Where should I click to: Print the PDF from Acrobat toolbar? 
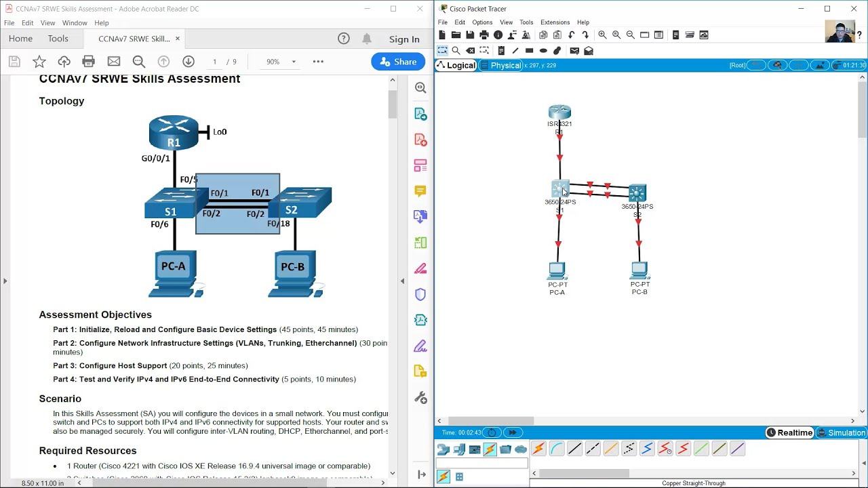coord(88,62)
